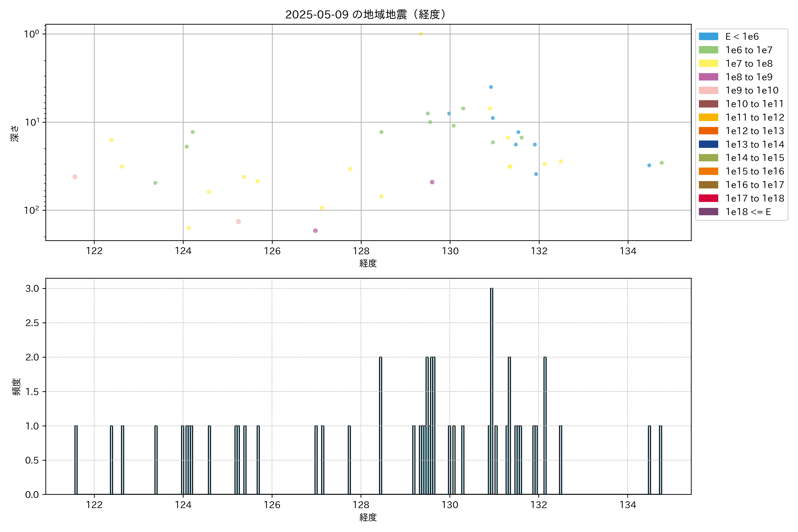This screenshot has width=798, height=532.
Task: Click the green 1e6 to 1e7 legend swatch
Action: (x=708, y=50)
